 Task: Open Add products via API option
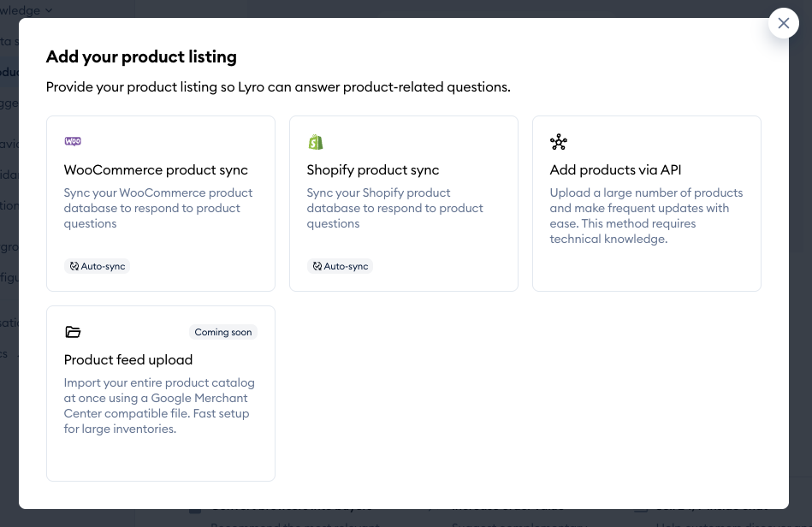click(615, 169)
